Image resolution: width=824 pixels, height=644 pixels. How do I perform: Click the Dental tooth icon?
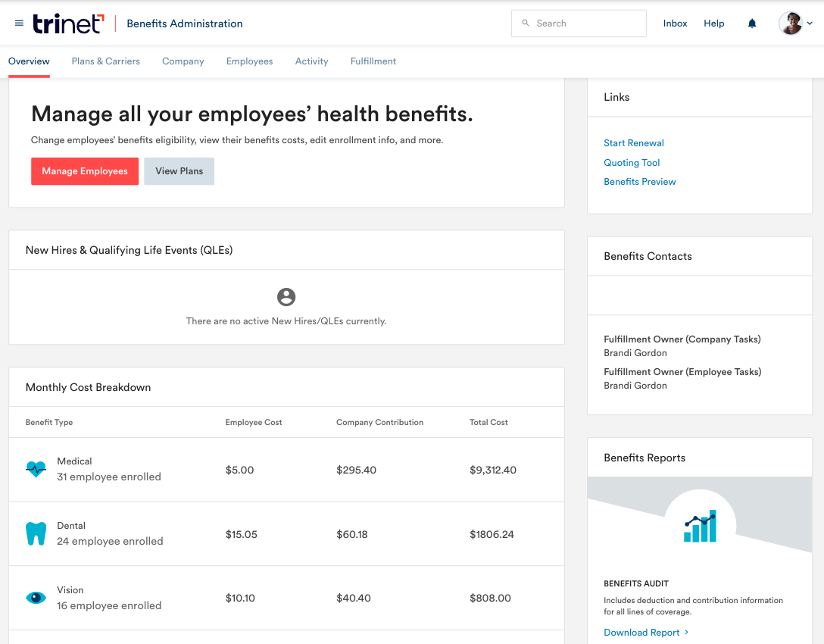(x=36, y=533)
